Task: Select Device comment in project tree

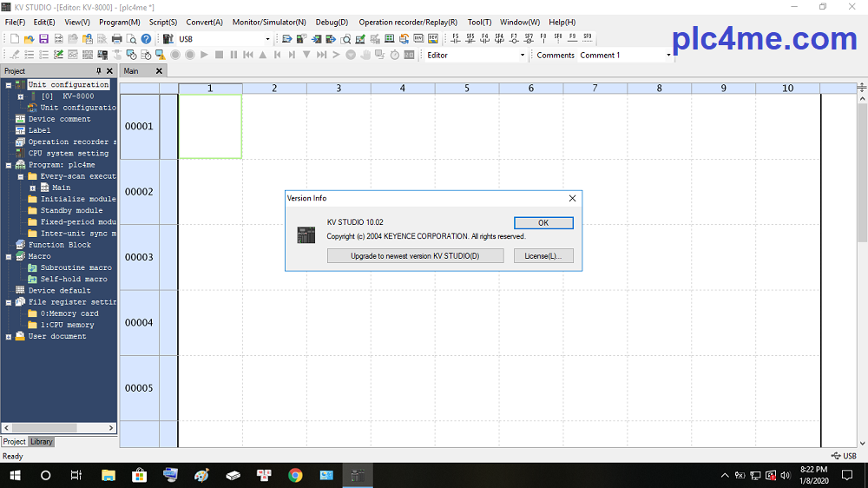Action: click(x=59, y=119)
